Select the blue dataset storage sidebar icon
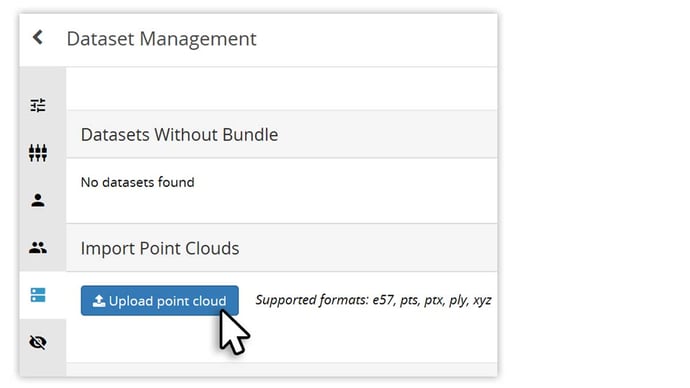Screen dimensions: 690x388 38,295
